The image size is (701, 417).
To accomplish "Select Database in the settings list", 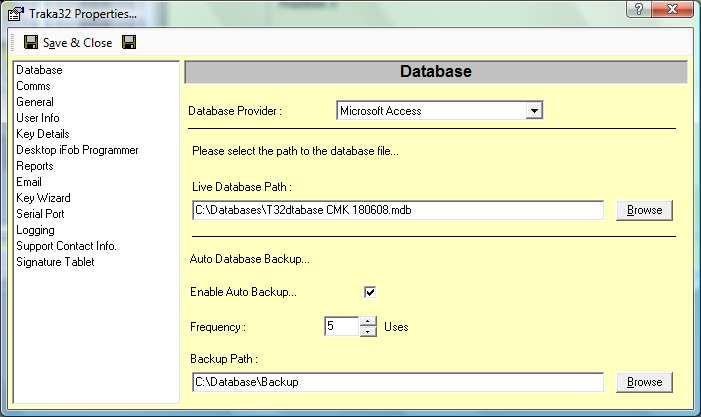I will click(39, 70).
